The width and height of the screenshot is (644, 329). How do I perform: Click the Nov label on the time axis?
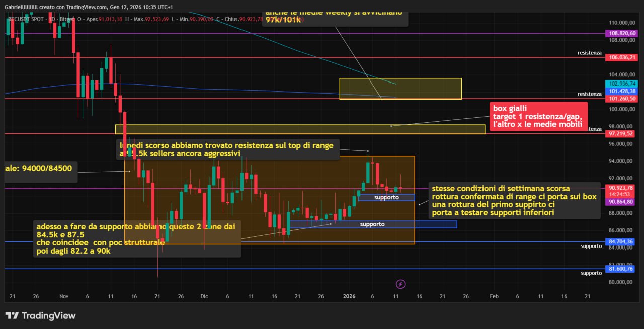click(64, 297)
